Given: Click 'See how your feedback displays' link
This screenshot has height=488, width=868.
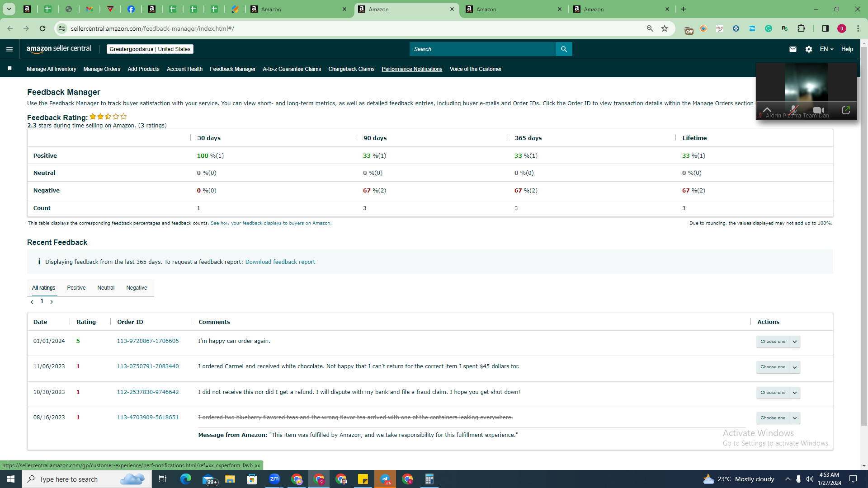Looking at the screenshot, I should (270, 223).
